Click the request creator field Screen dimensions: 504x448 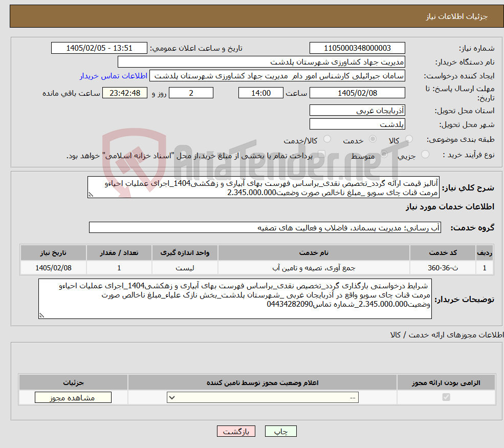click(x=277, y=76)
